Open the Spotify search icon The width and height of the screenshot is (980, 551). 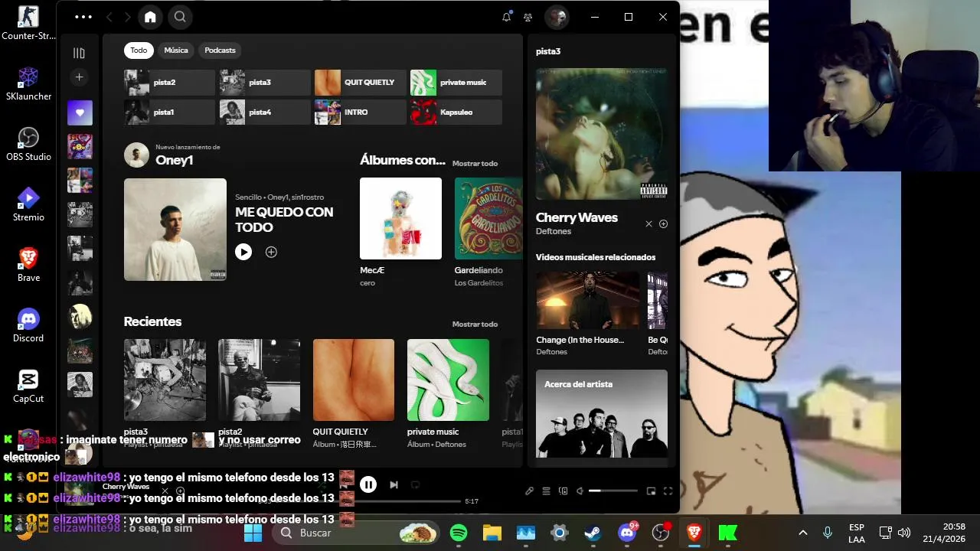180,17
